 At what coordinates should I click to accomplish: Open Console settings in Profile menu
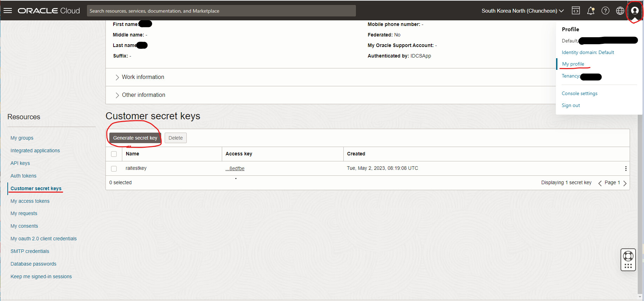(x=580, y=93)
